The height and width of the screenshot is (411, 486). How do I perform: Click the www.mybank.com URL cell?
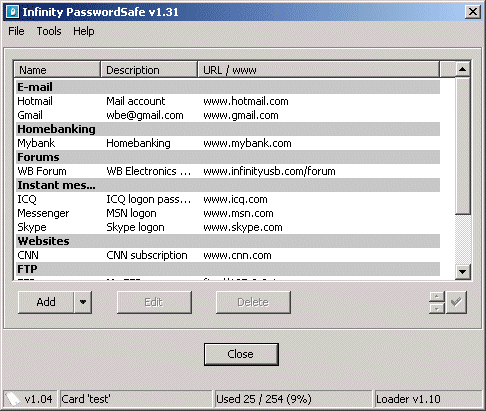click(x=247, y=143)
